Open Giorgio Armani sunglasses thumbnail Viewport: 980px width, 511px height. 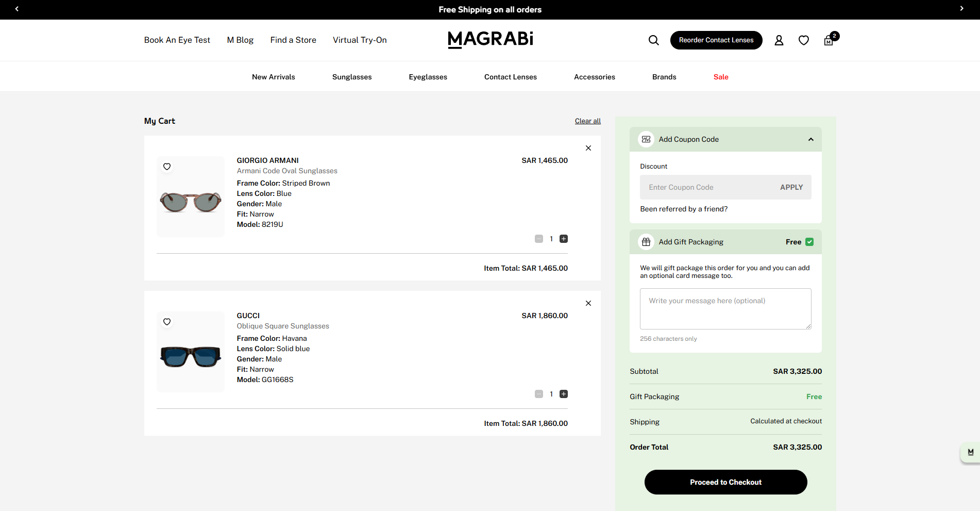[x=191, y=196]
